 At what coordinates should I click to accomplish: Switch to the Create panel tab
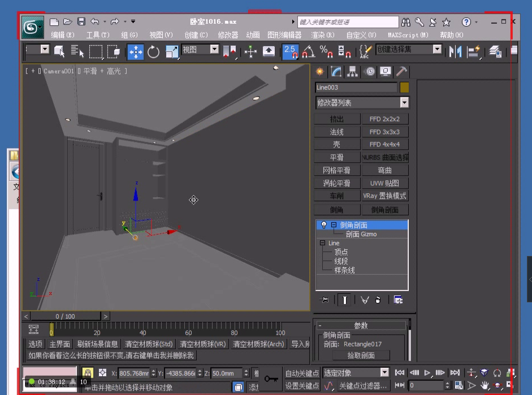coord(319,72)
